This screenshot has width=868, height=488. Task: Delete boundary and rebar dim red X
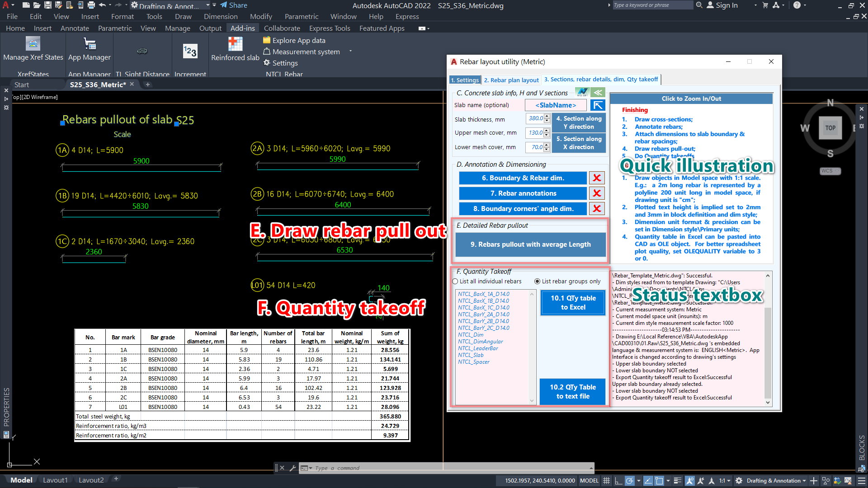(597, 178)
